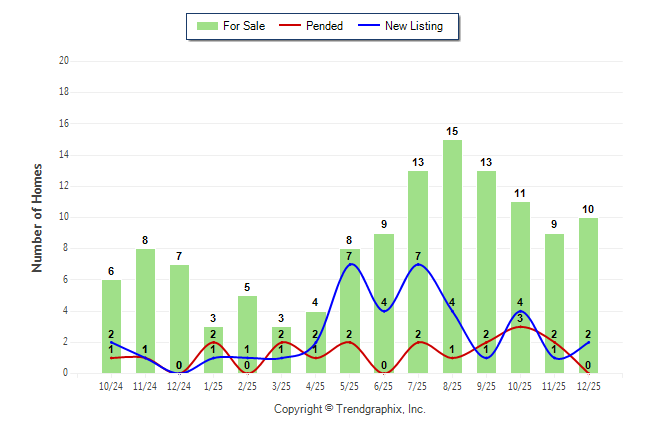Click the Pended peak point at 10/25
Viewport: 646px width, 434px height.
click(x=520, y=326)
